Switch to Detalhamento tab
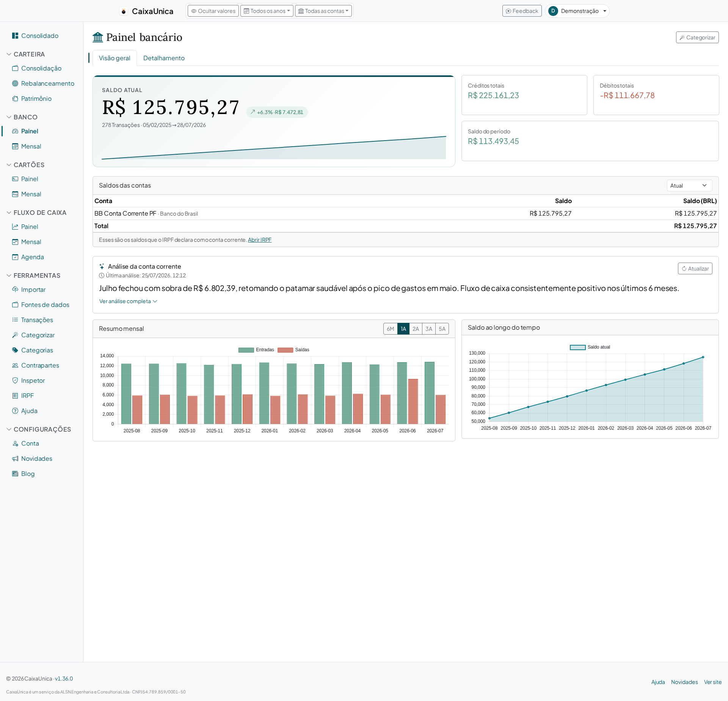This screenshot has width=728, height=701. pos(164,58)
